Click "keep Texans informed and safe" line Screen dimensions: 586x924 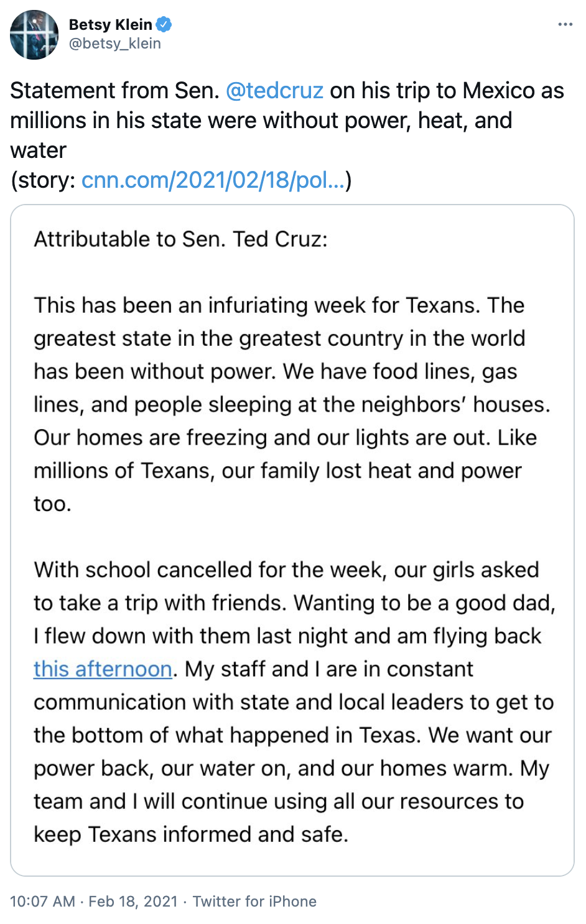[190, 834]
